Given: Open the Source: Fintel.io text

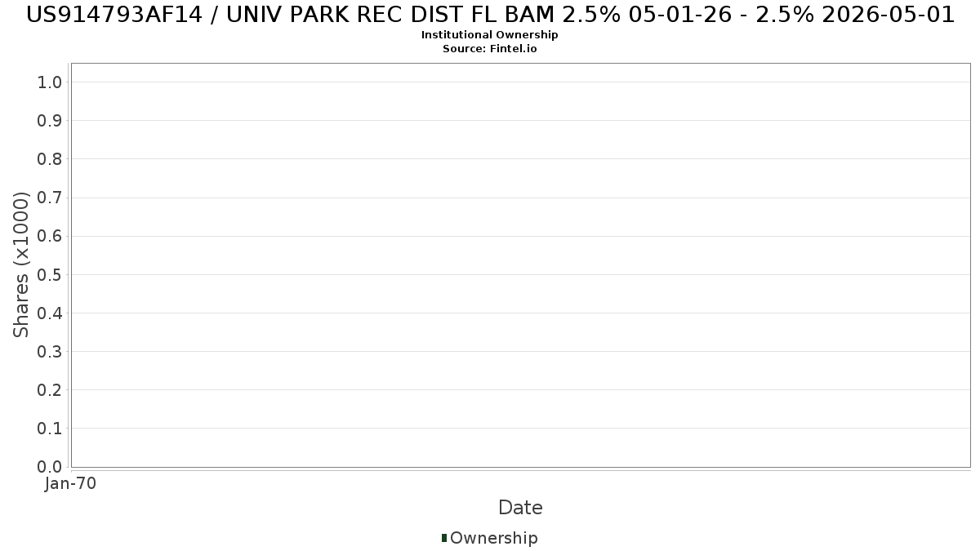Looking at the screenshot, I should coord(490,48).
